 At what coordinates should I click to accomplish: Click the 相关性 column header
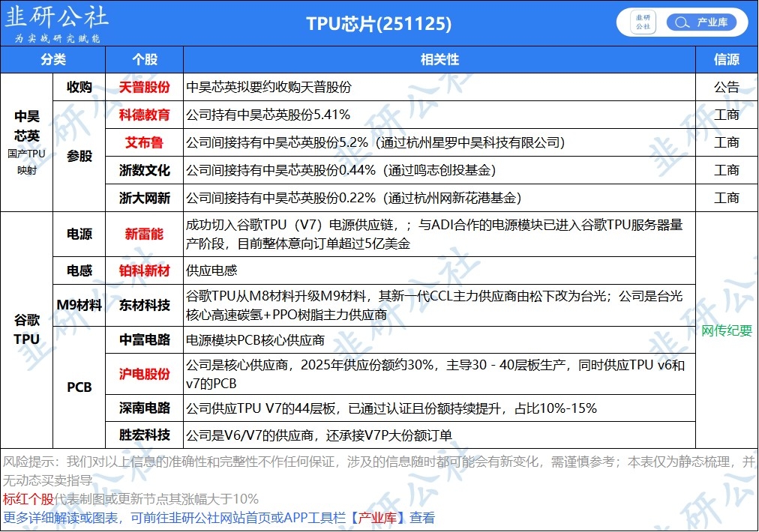pyautogui.click(x=439, y=59)
